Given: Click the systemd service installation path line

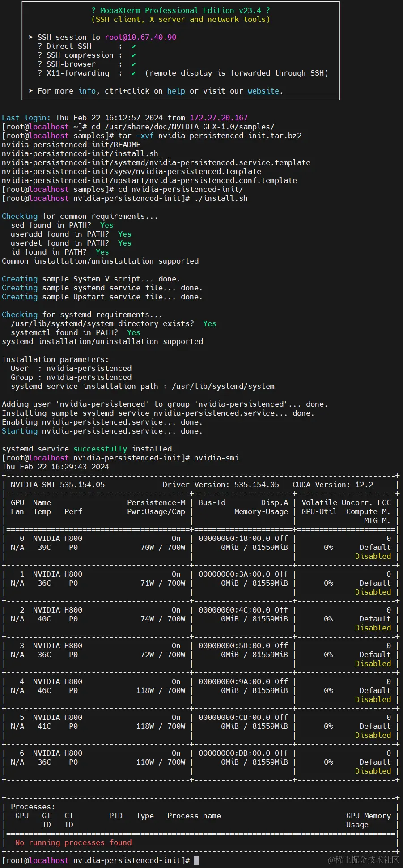Looking at the screenshot, I should pyautogui.click(x=143, y=386).
